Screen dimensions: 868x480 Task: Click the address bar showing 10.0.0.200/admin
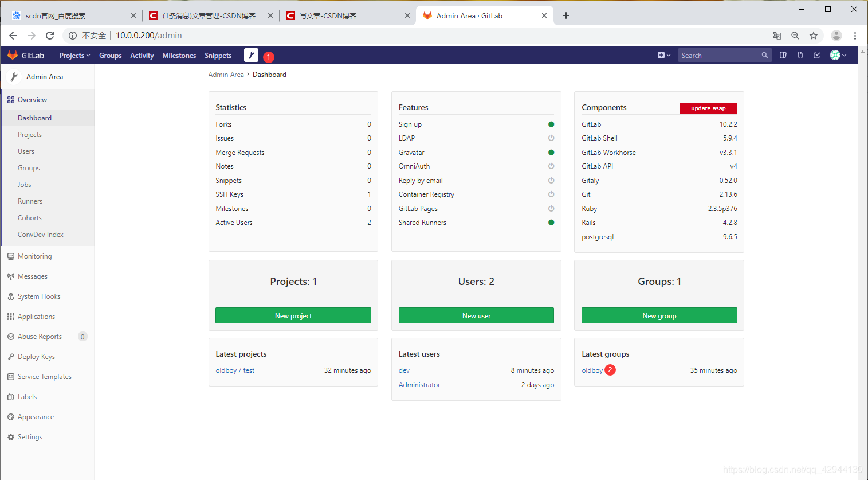(x=149, y=36)
